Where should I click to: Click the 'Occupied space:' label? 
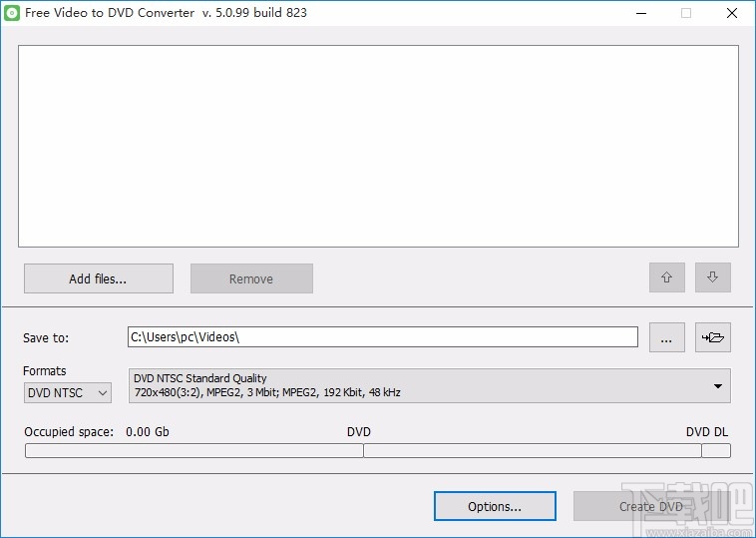[69, 432]
